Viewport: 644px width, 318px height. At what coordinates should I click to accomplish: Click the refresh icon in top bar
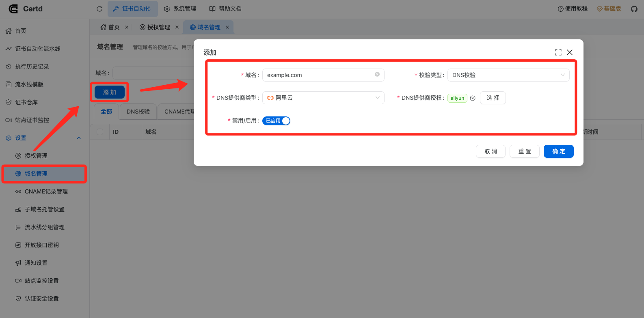tap(99, 9)
